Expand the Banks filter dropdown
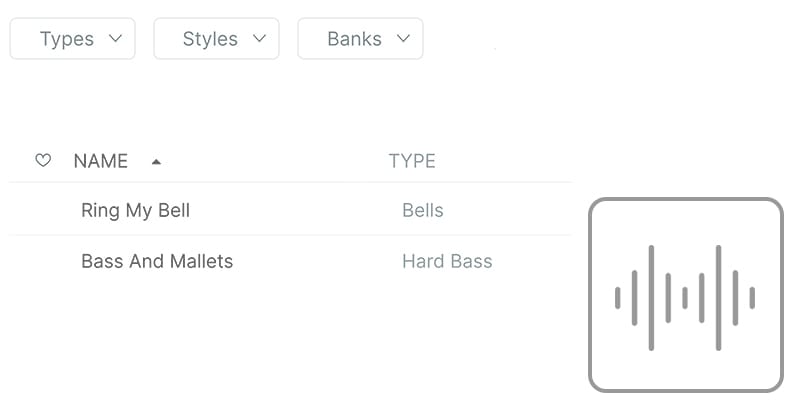The height and width of the screenshot is (403, 800). tap(360, 39)
